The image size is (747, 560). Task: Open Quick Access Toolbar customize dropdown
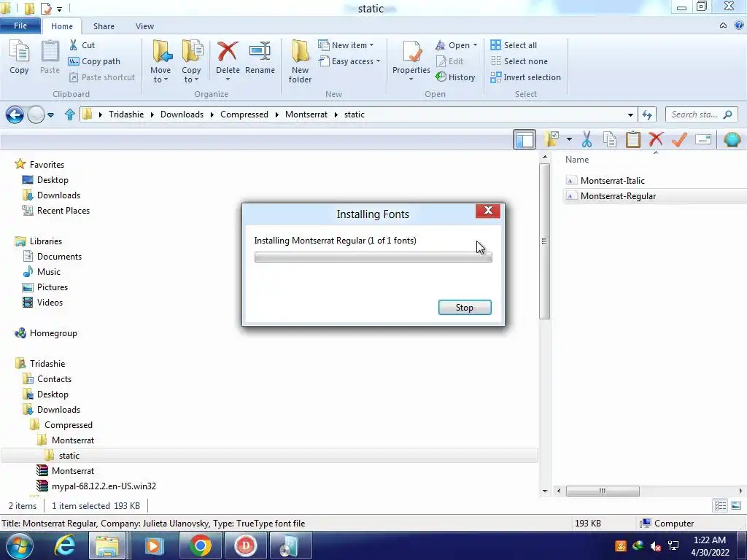(60, 9)
